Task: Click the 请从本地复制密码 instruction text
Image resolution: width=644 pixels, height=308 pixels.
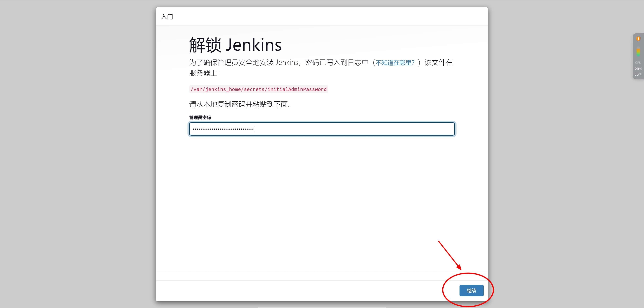Action: click(240, 104)
